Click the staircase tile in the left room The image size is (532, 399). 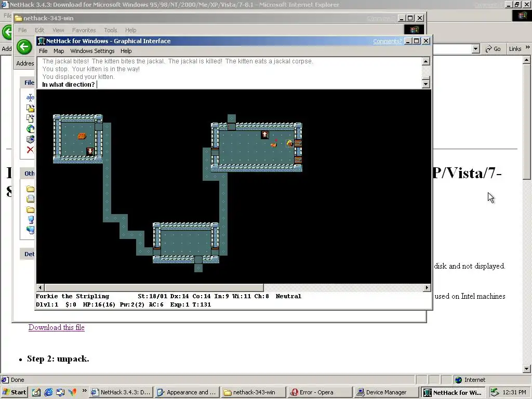point(90,151)
